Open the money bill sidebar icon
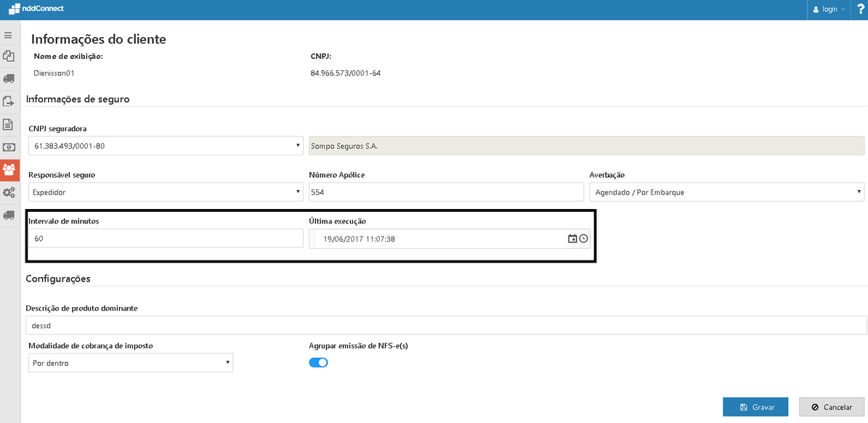 [9, 147]
